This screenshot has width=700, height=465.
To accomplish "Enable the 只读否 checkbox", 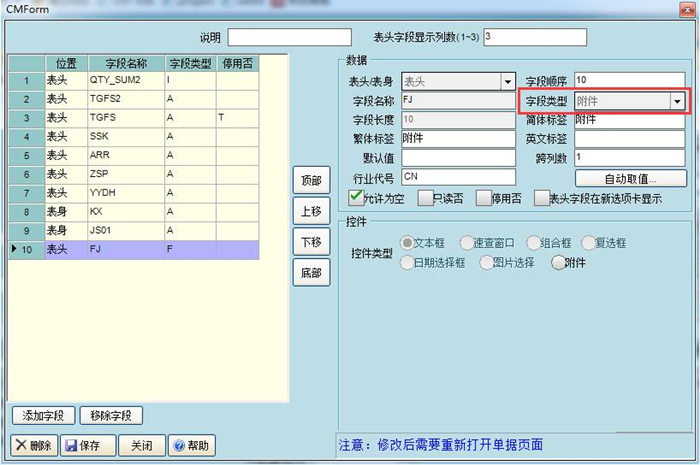I will coord(425,198).
